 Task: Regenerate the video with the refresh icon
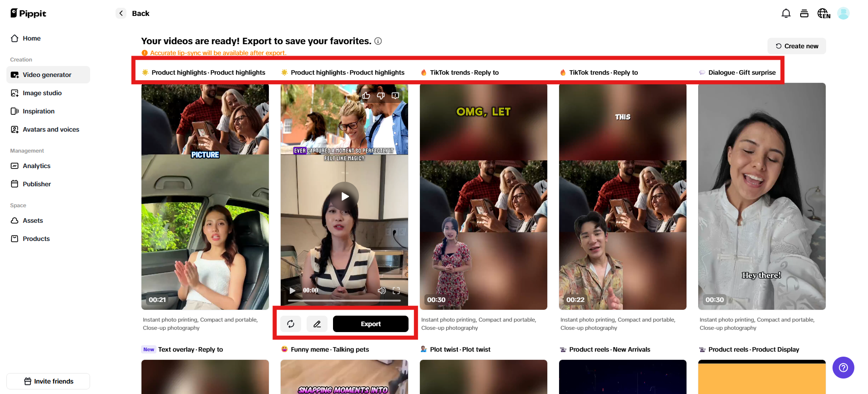[291, 324]
